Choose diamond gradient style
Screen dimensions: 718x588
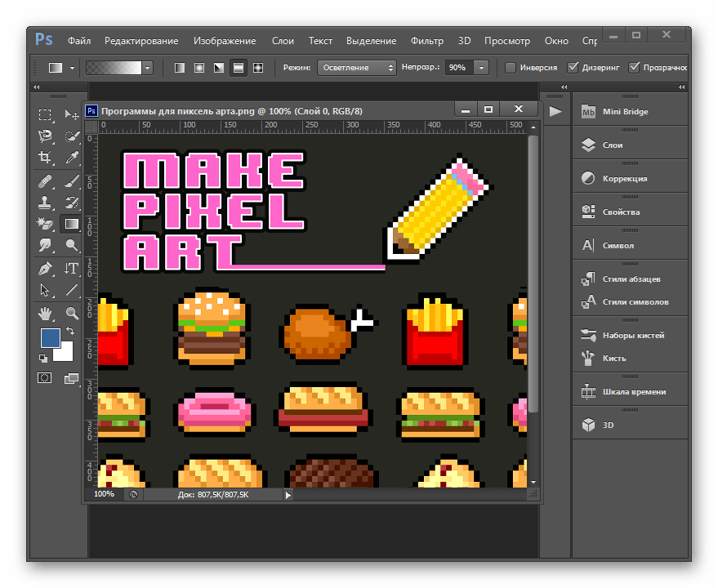pyautogui.click(x=258, y=68)
